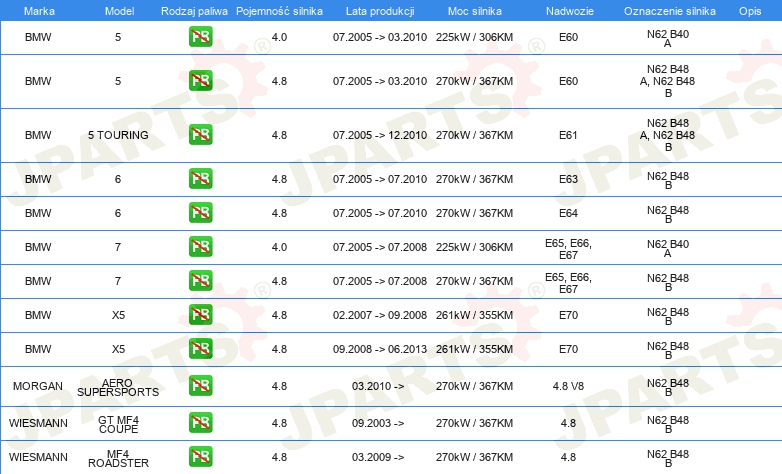
Task: Click the Oznaczenie silnika column header
Action: click(x=669, y=11)
